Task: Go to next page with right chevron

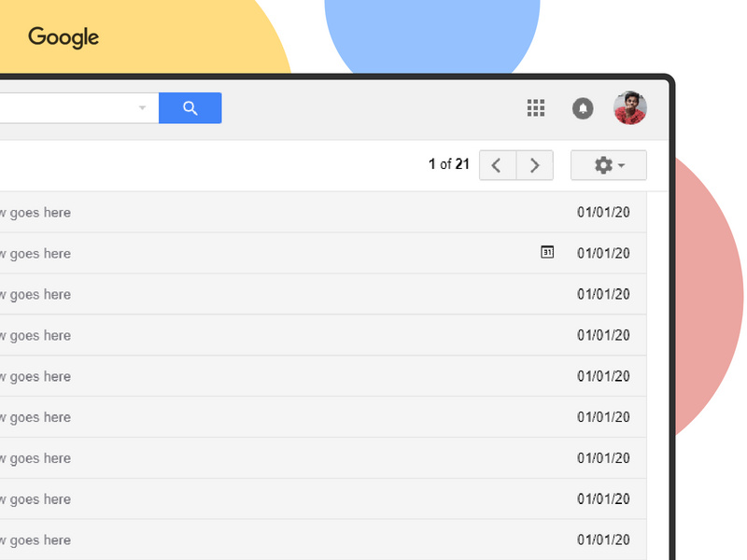Action: (x=535, y=165)
